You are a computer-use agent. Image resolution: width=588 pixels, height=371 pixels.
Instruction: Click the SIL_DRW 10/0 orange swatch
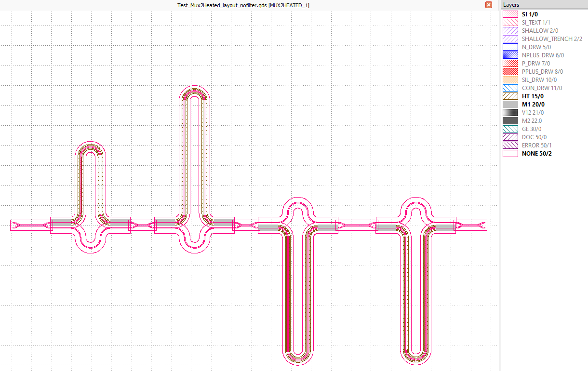(510, 80)
